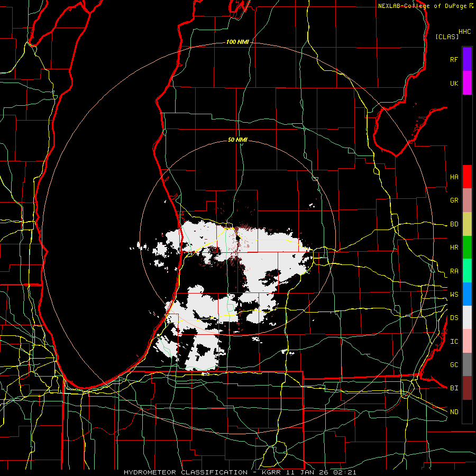Click the [CLAS] legend header
476x476 pixels.
(x=447, y=36)
